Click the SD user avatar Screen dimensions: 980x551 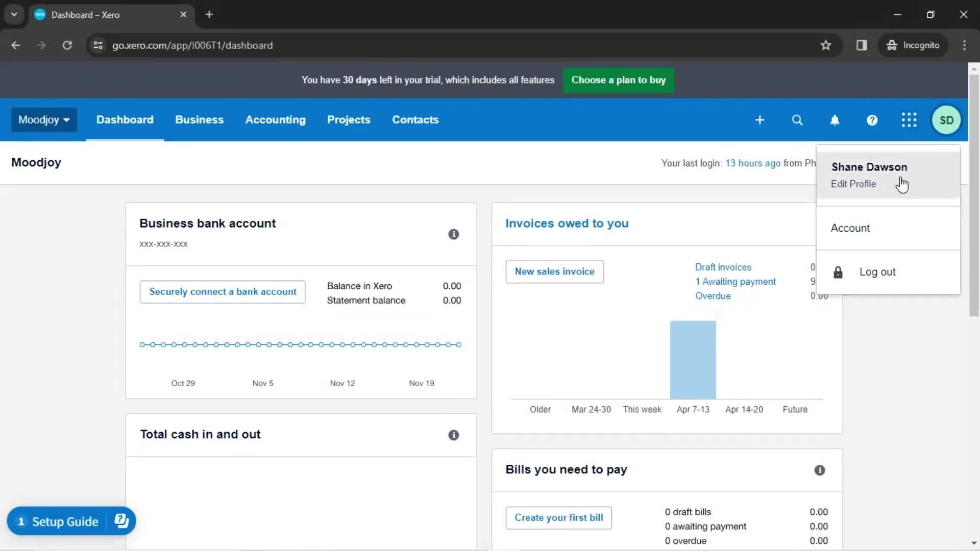click(946, 120)
